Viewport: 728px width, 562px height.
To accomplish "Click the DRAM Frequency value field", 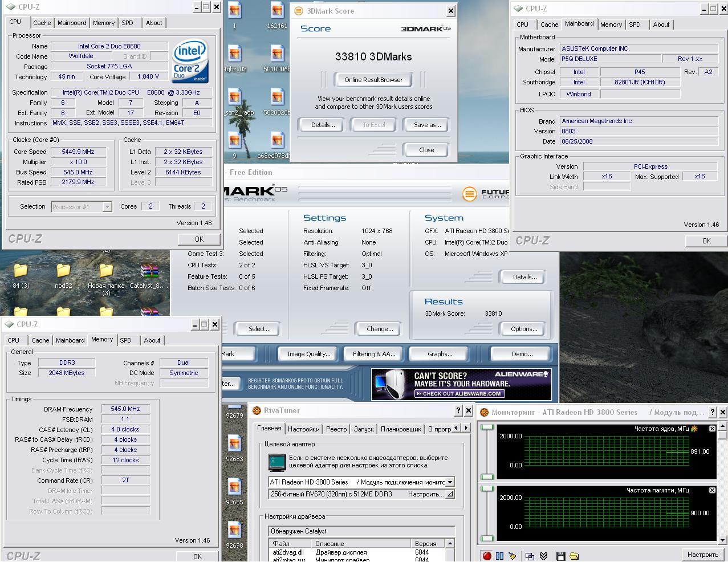I will 125,409.
